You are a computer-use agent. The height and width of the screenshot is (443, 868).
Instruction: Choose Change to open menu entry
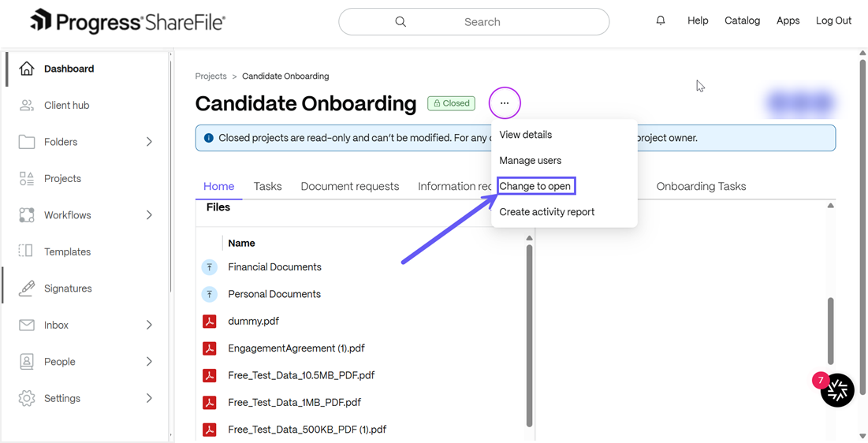tap(535, 186)
